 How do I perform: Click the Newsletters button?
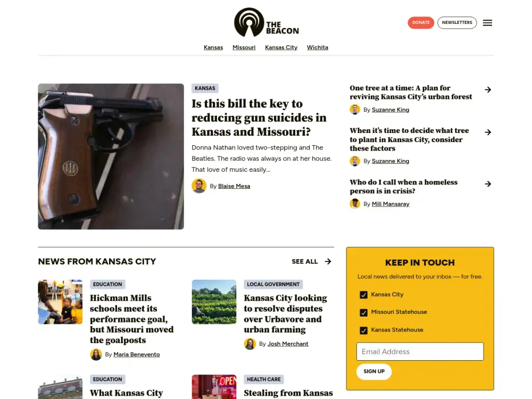point(456,22)
